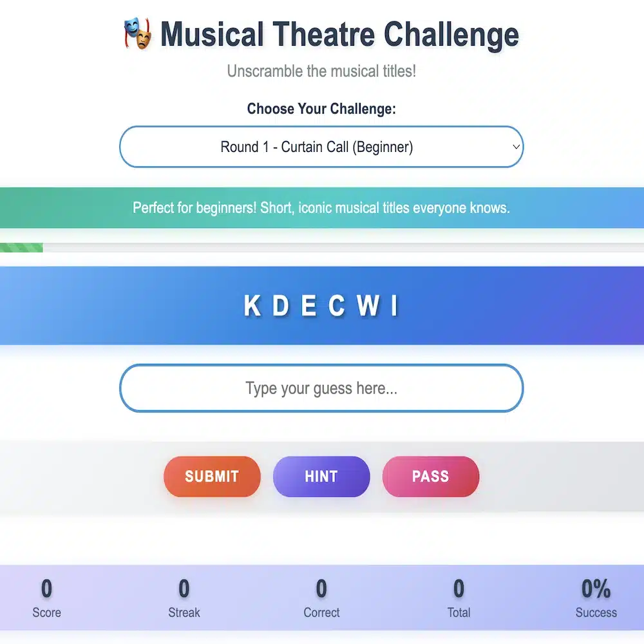The height and width of the screenshot is (644, 644).
Task: Request a clue with the HINT button
Action: click(x=321, y=477)
